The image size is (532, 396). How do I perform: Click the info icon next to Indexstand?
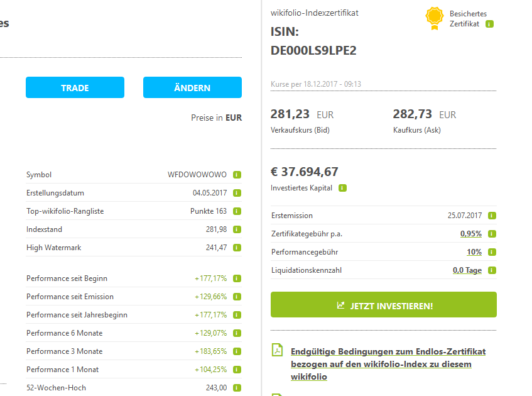click(236, 229)
